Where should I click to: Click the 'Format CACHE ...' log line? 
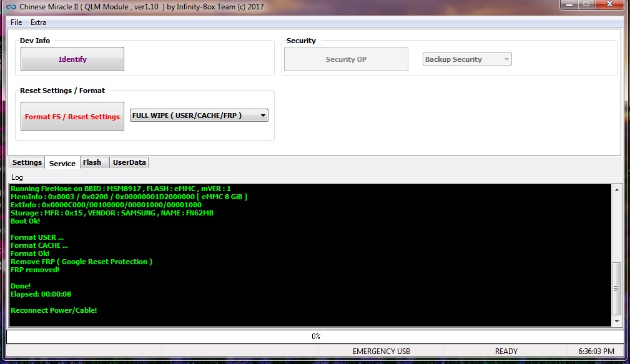point(39,245)
